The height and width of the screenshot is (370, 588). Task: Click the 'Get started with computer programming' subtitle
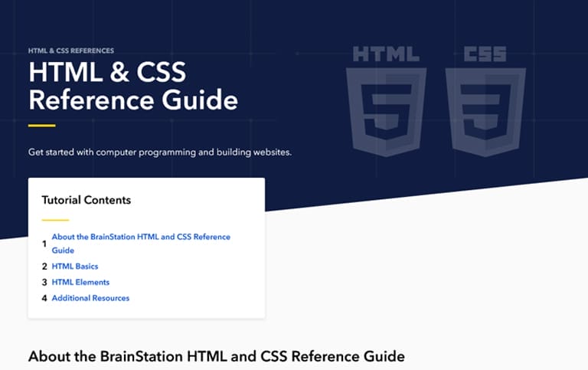click(x=160, y=152)
